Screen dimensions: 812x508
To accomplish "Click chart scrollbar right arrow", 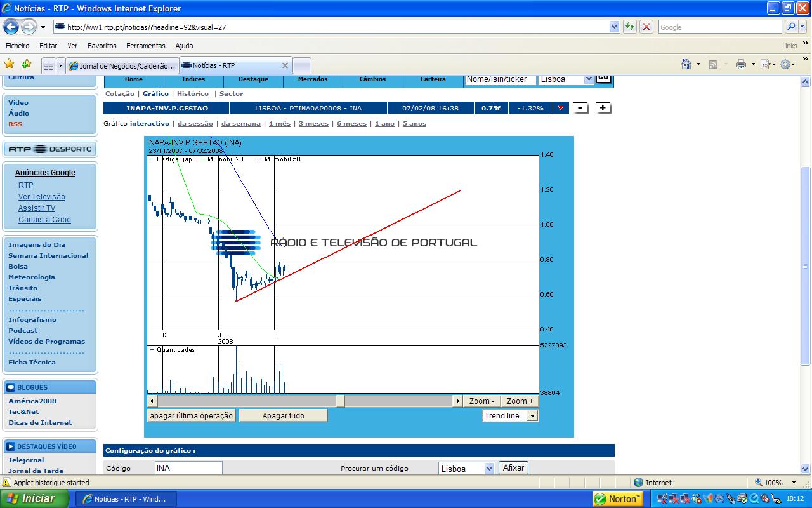I will (x=457, y=401).
